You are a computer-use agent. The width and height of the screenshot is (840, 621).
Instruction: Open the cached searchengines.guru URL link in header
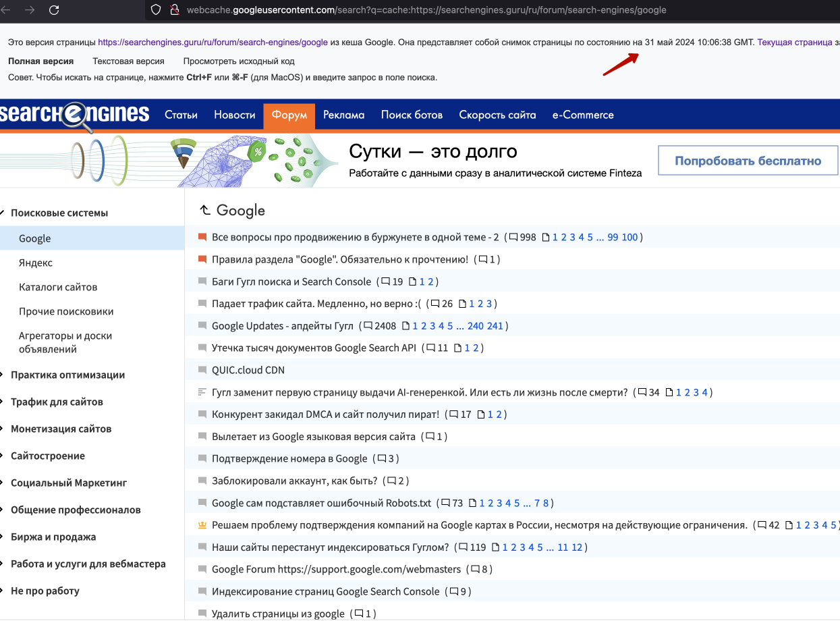click(213, 42)
